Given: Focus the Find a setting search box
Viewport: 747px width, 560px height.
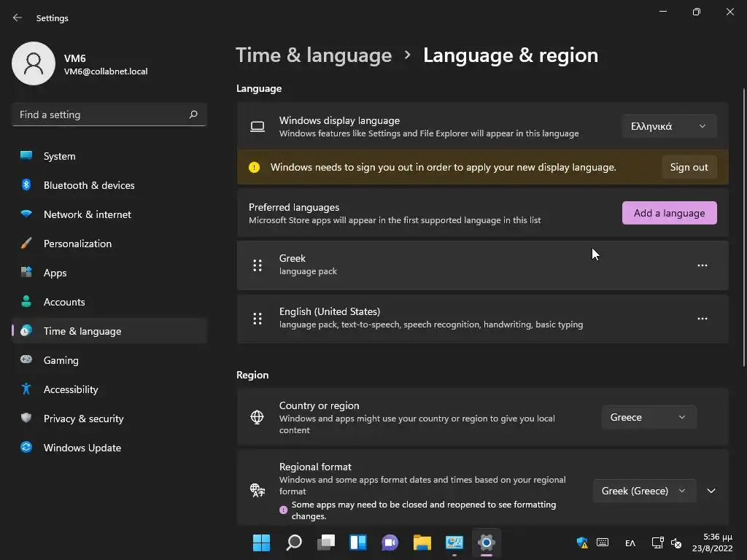Looking at the screenshot, I should coord(109,114).
